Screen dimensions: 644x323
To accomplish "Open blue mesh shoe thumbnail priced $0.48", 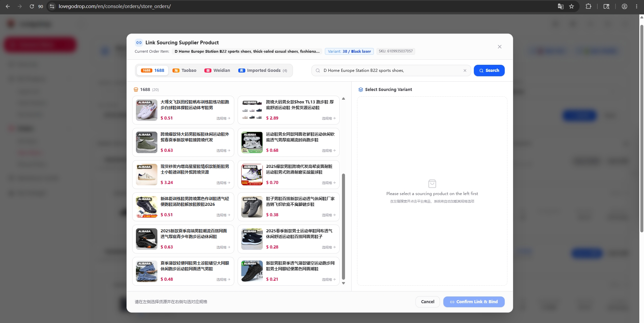I will click(147, 271).
